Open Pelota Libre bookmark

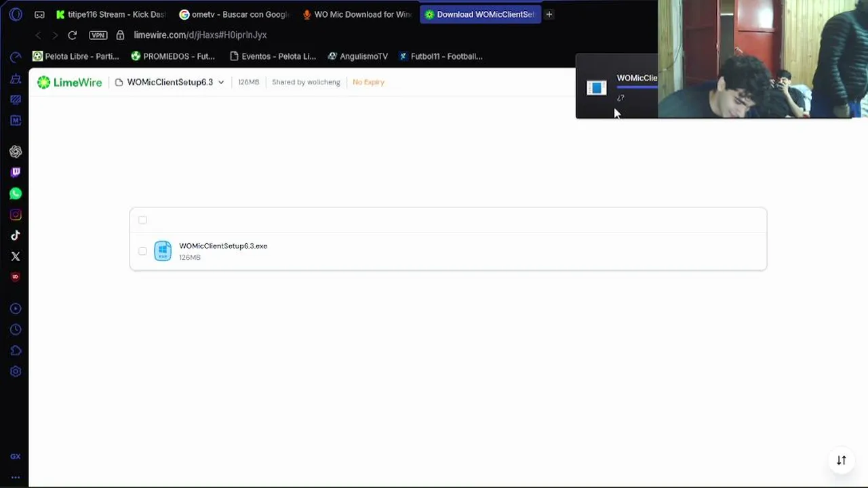point(76,56)
